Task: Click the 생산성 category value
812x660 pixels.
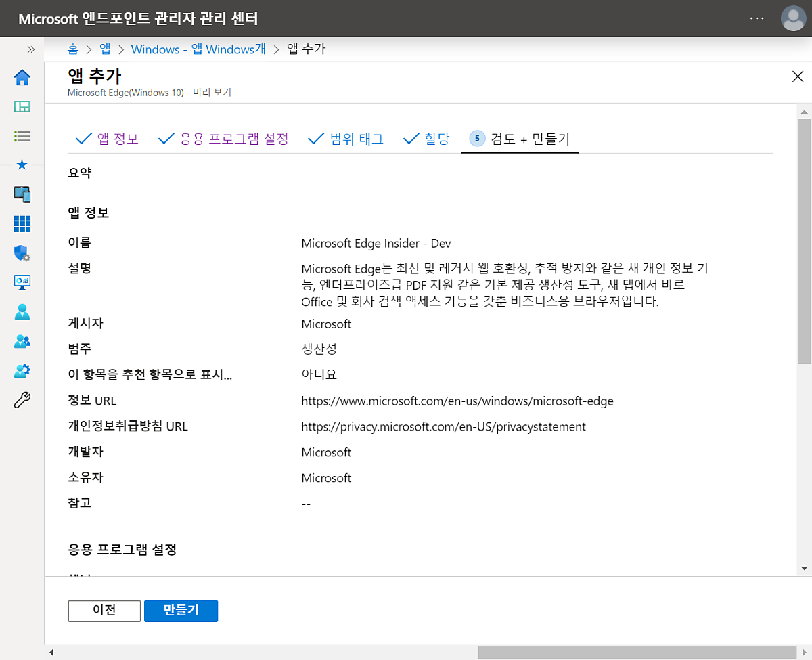Action: click(319, 349)
